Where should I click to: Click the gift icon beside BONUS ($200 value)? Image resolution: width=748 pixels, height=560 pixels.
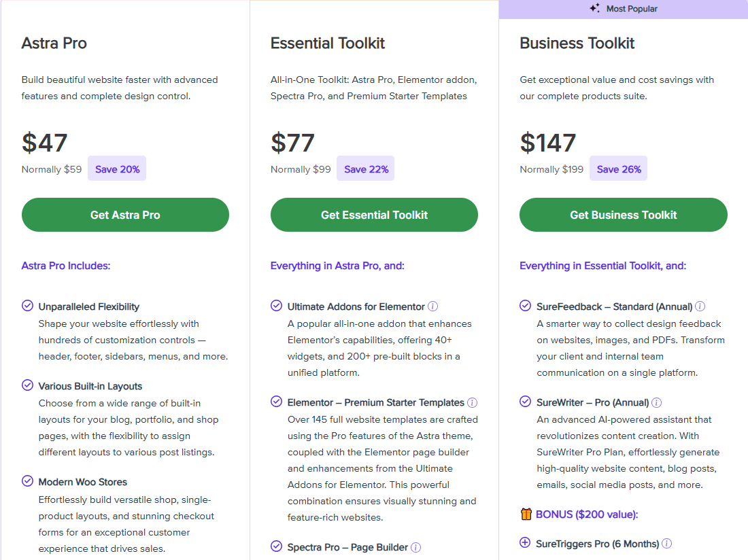526,514
